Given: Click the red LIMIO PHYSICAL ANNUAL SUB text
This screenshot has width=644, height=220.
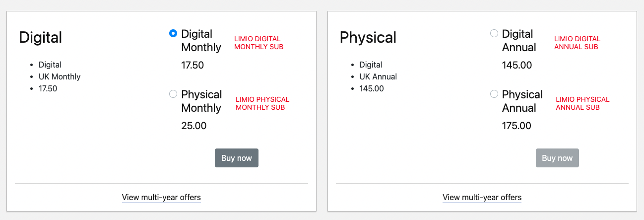Looking at the screenshot, I should tap(582, 103).
